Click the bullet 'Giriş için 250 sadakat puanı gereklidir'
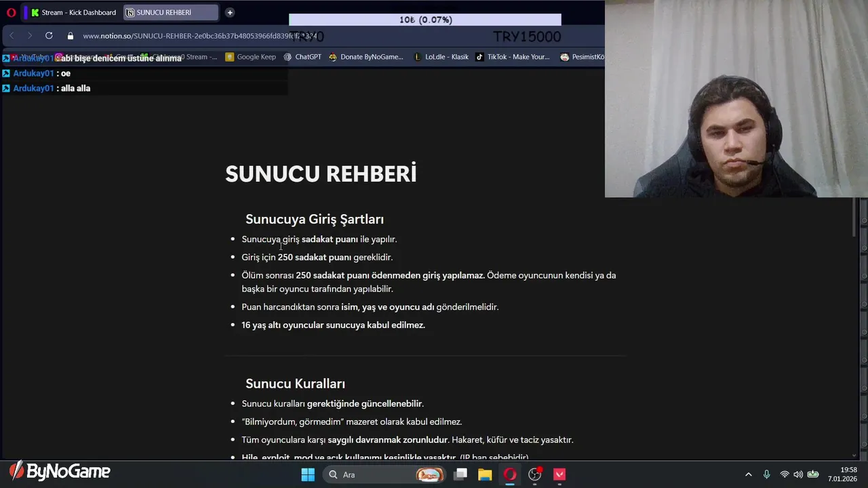 pyautogui.click(x=317, y=258)
